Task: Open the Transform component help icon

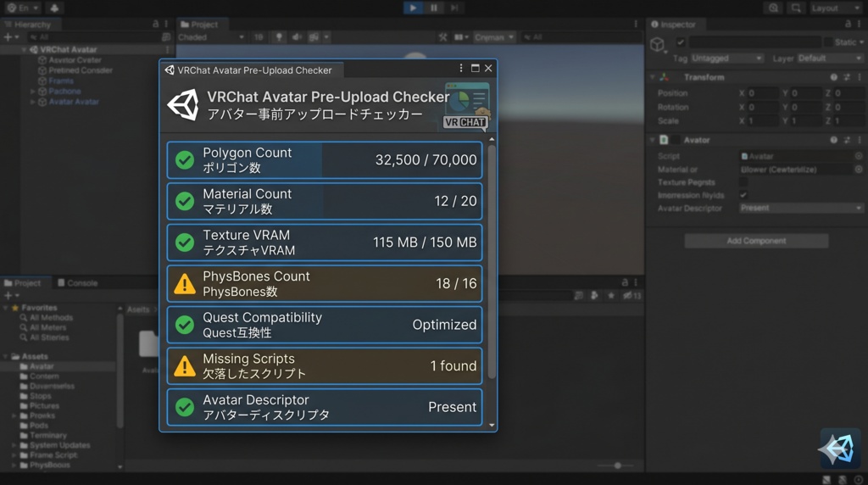Action: pyautogui.click(x=834, y=77)
